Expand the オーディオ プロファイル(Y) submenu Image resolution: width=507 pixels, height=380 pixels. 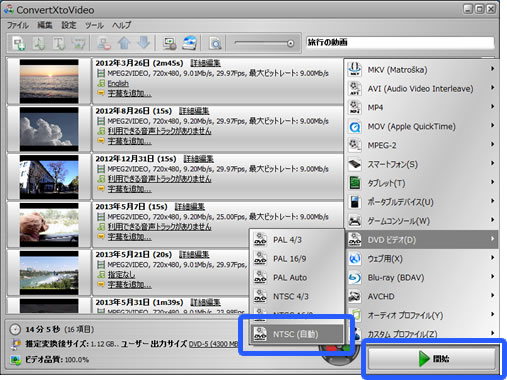[422, 315]
